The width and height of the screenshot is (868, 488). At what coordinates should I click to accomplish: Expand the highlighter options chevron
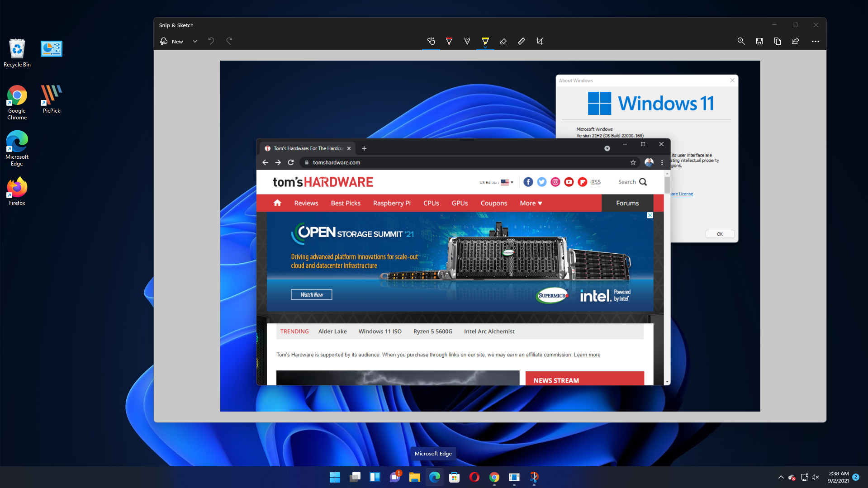point(485,47)
